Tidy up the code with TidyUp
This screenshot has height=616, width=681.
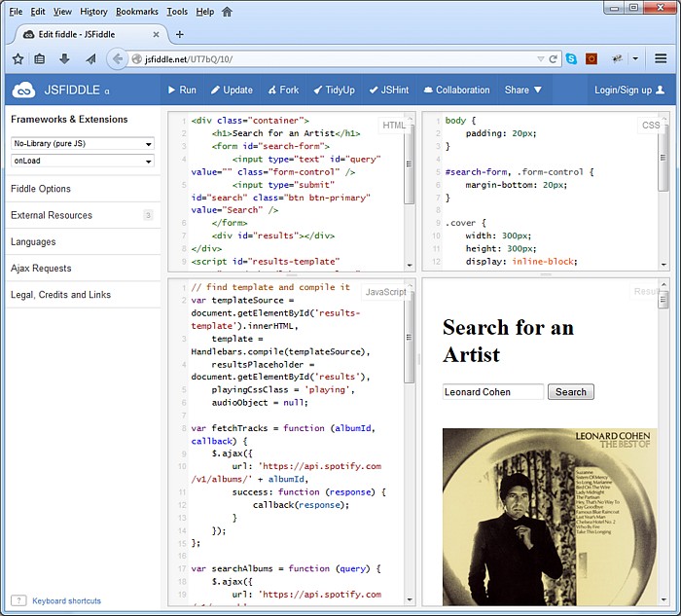333,90
